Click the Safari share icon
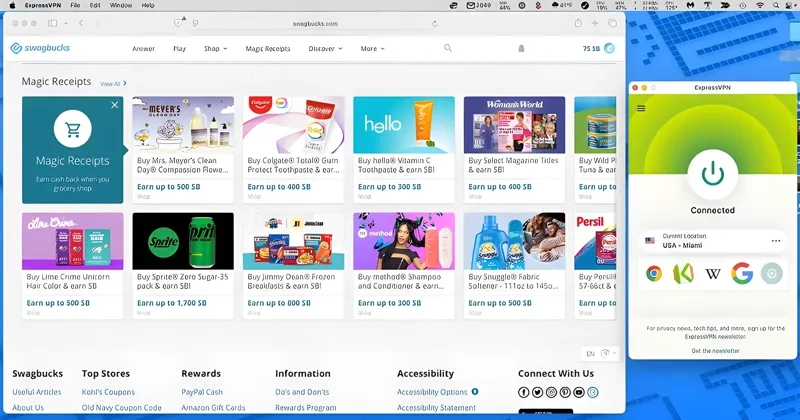Viewport: 800px width, 420px height. click(x=578, y=23)
